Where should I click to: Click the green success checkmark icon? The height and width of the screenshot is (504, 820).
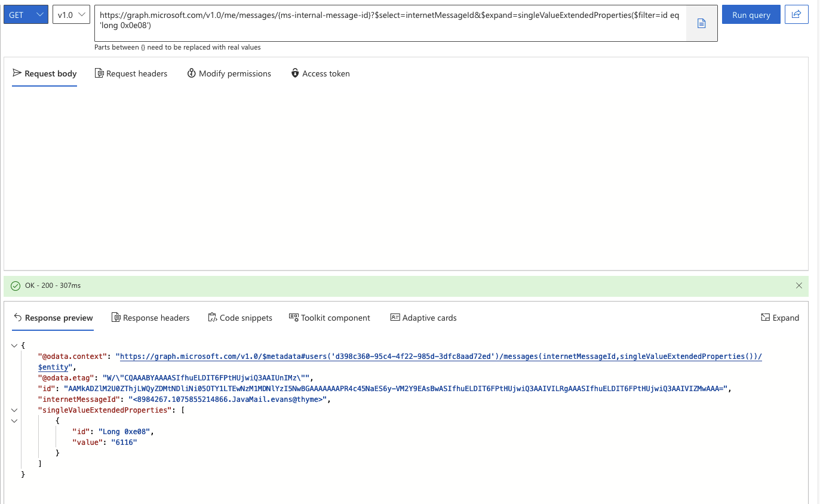point(15,285)
